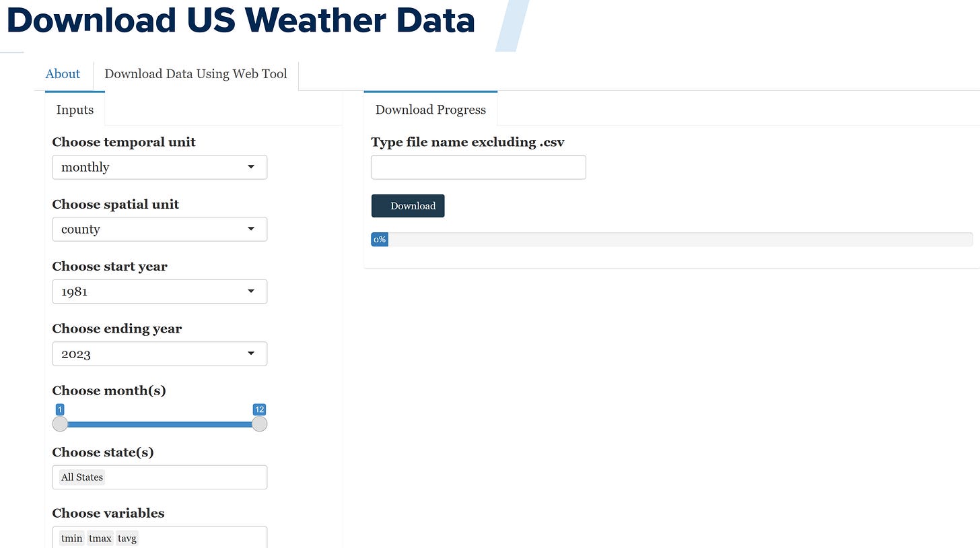Switch to the Download Data Using Web Tool tab

(x=195, y=74)
